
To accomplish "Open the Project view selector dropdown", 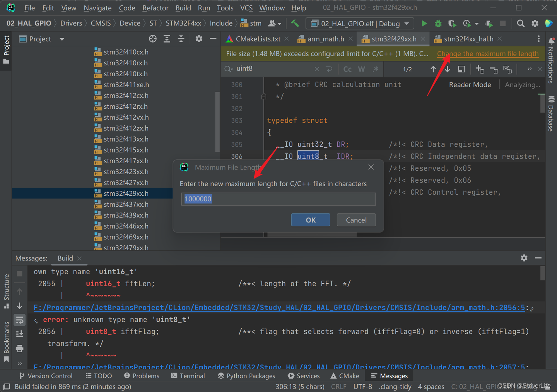I will (x=41, y=39).
